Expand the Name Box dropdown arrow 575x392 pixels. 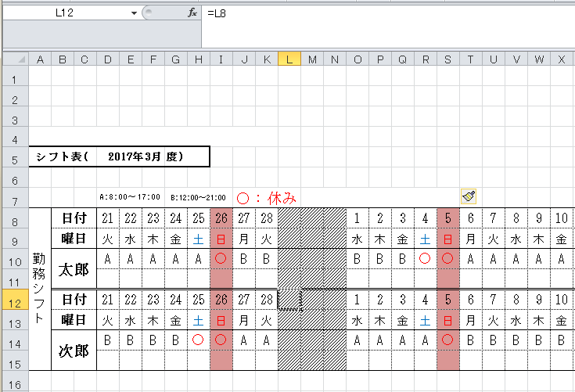[x=135, y=13]
